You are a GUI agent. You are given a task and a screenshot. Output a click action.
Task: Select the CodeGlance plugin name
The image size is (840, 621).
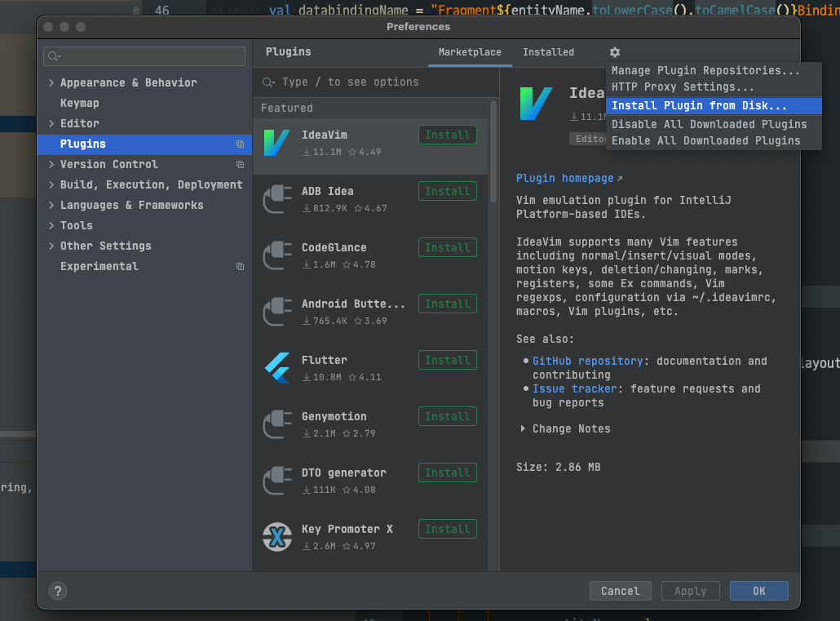pos(334,248)
